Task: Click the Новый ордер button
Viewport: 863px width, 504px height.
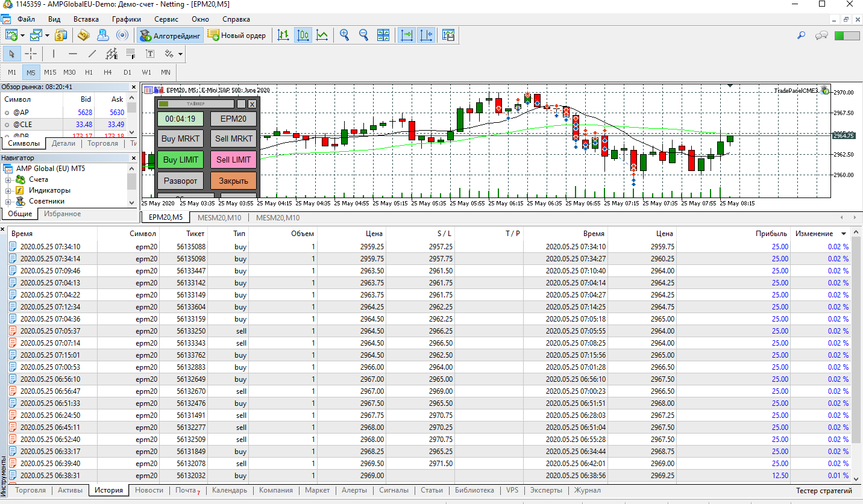Action: point(237,36)
